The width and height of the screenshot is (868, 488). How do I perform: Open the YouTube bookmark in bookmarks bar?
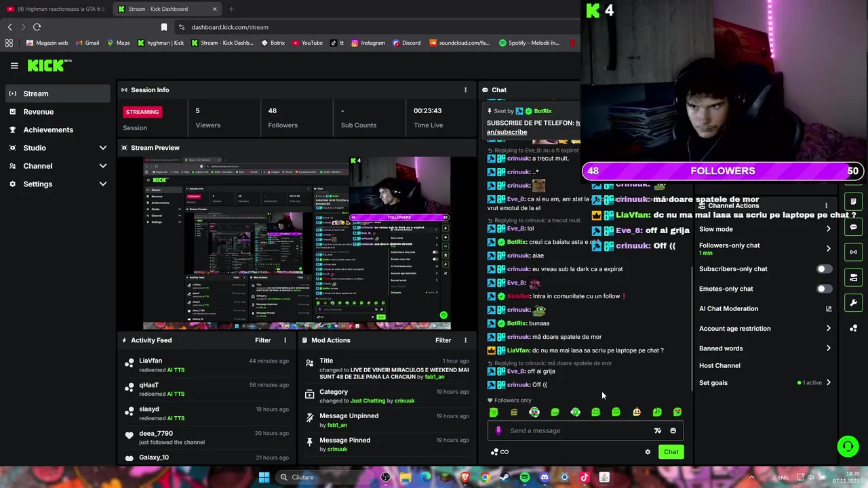tap(307, 43)
